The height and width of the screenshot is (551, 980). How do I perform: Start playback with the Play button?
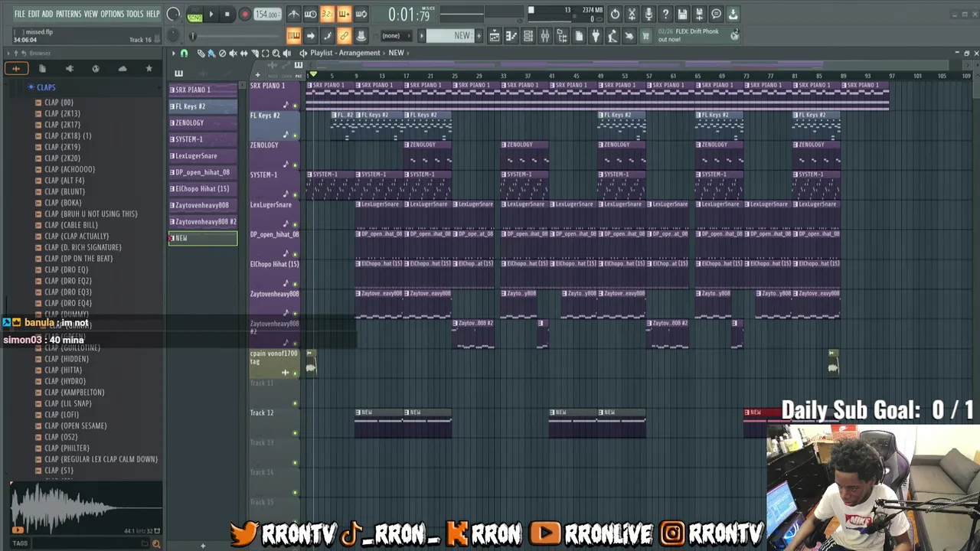pyautogui.click(x=211, y=14)
